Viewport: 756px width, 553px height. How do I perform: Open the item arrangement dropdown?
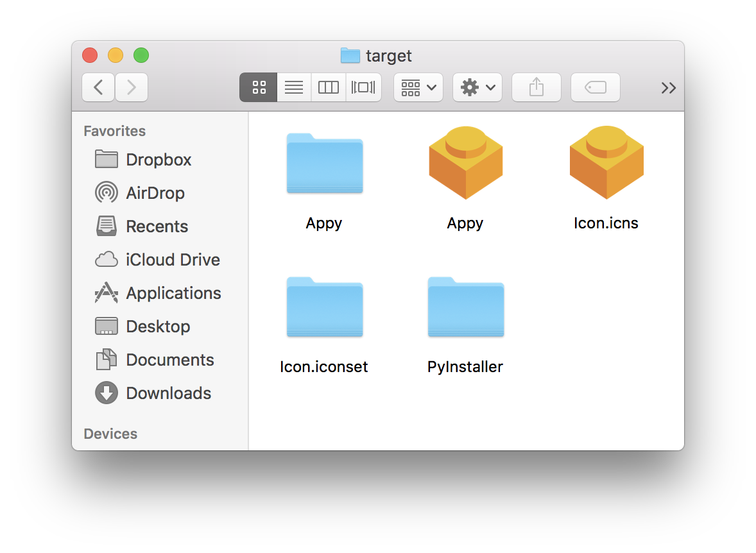coord(418,87)
